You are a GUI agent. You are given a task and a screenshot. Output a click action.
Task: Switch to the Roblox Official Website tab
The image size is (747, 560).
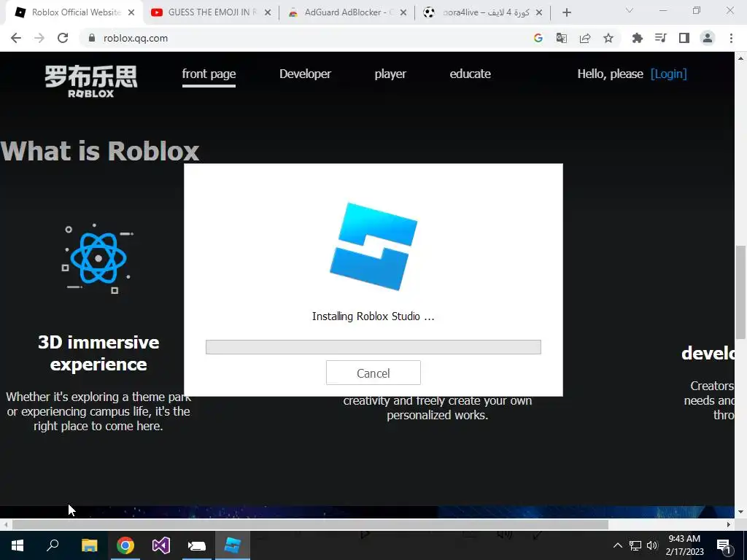[x=72, y=12]
